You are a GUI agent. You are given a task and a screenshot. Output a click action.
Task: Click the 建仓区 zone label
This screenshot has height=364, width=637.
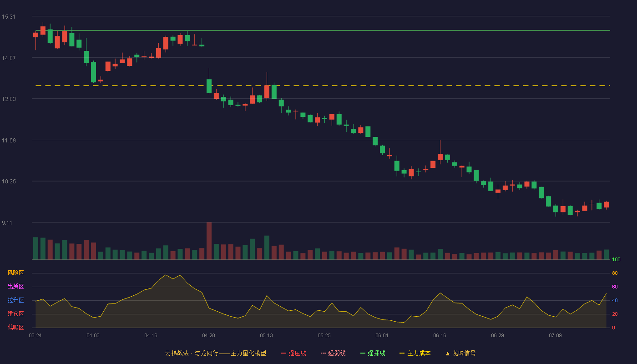point(15,314)
